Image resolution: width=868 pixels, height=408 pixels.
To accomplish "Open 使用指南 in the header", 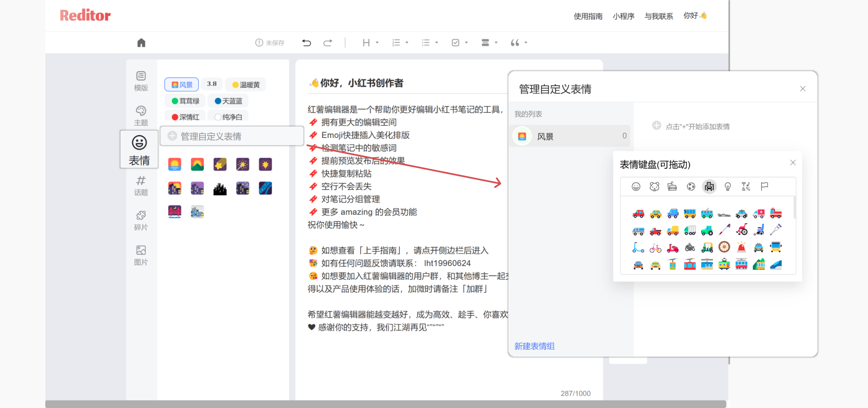I will pyautogui.click(x=588, y=16).
